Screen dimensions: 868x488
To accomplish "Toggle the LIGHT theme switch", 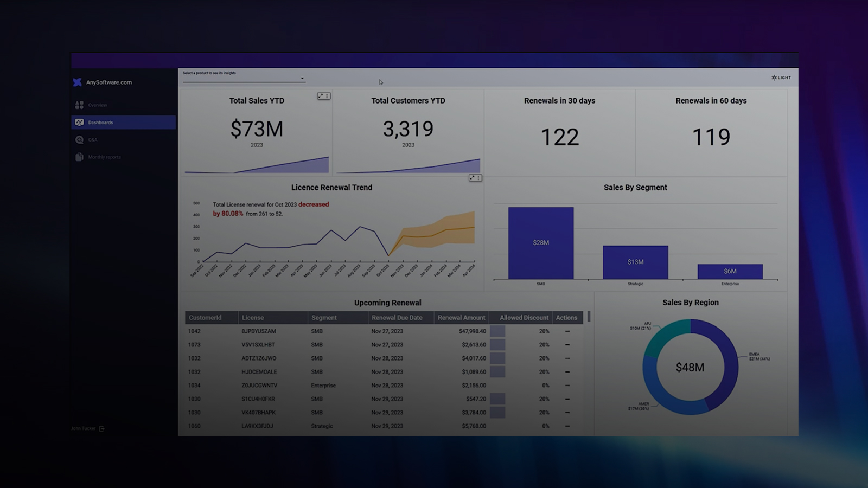I will click(781, 78).
